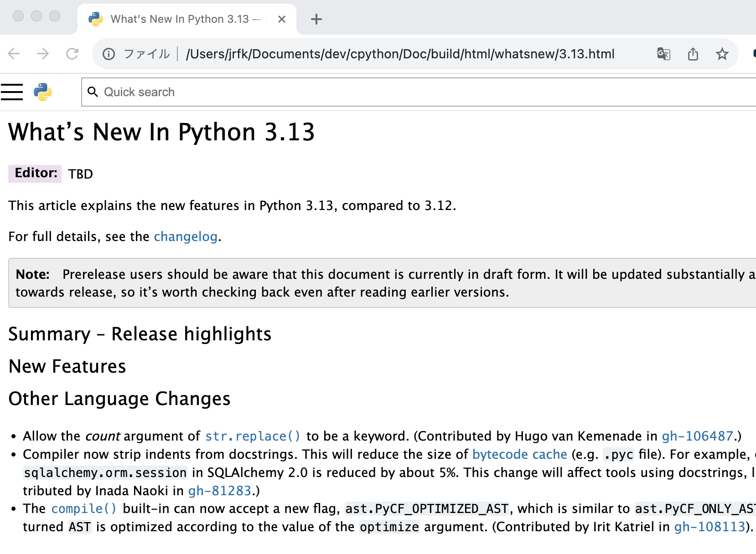
Task: Select the What's New In Python 3.13 tab
Action: click(x=180, y=19)
